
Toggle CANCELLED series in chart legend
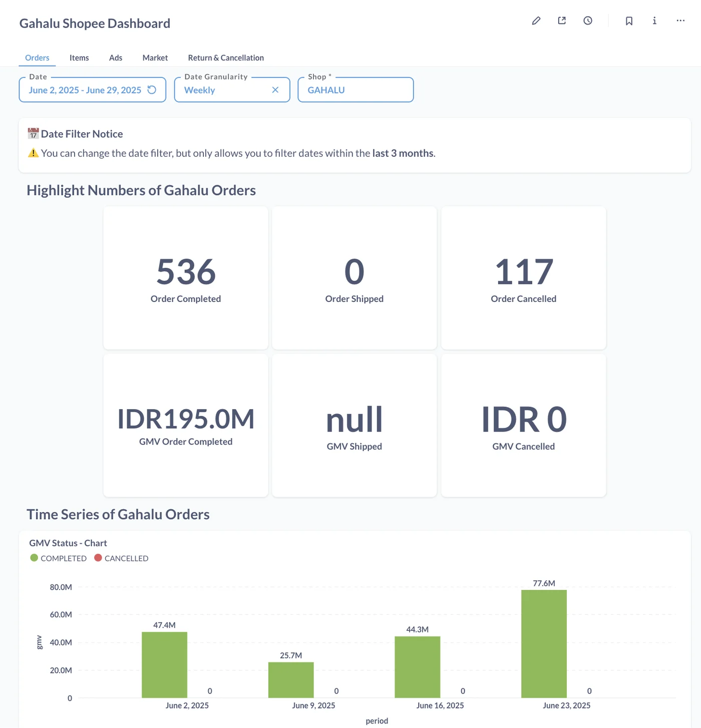coord(122,558)
